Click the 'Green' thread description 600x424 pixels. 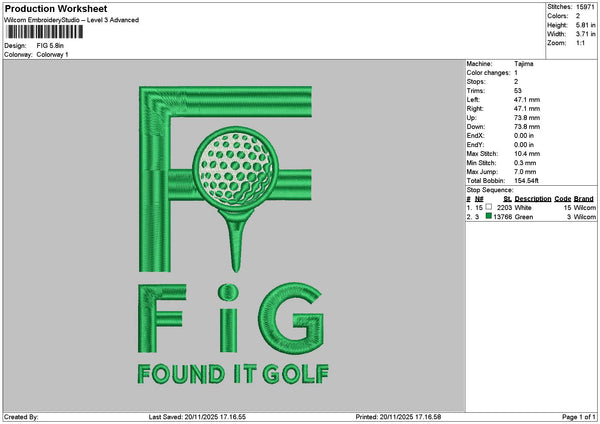pyautogui.click(x=523, y=217)
